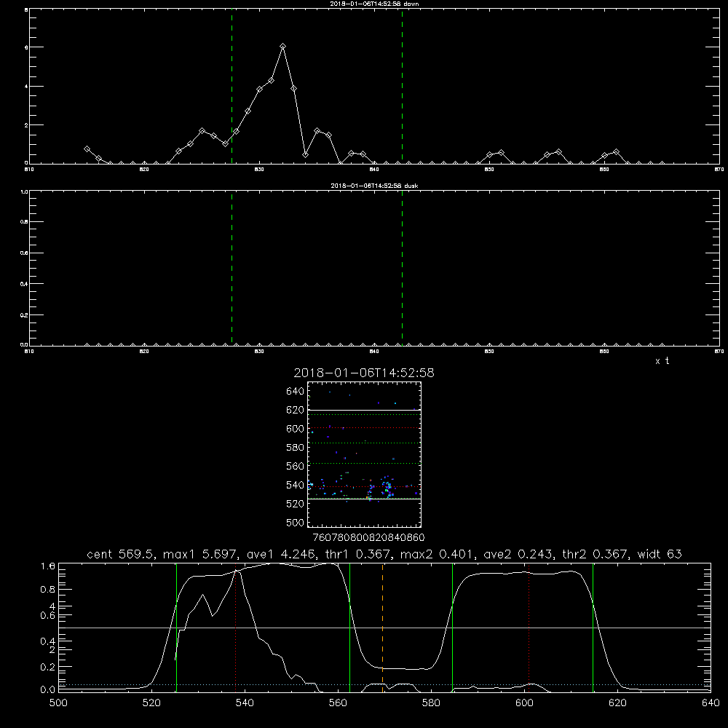Click dusk plot y-axis label "1.0"
Viewport: 728px width, 728px height.
point(24,191)
